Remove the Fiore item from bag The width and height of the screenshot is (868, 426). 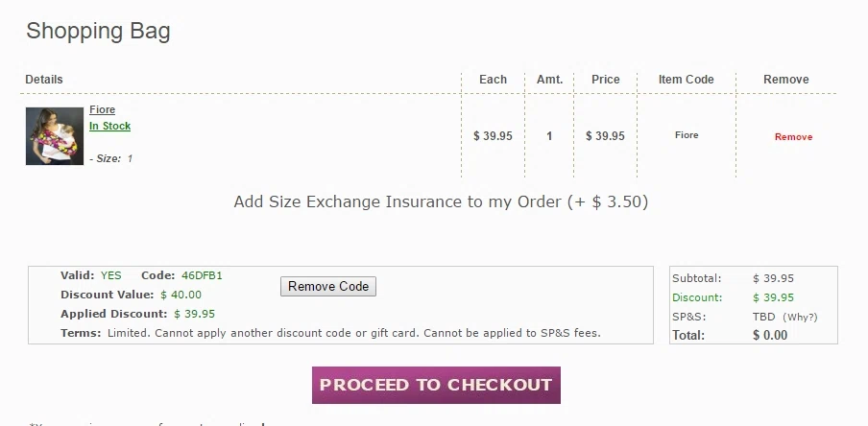click(x=793, y=136)
